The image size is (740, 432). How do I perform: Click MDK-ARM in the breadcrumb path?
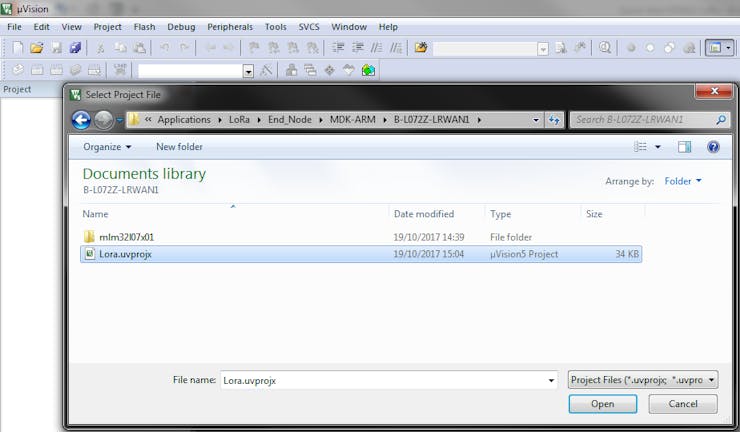pyautogui.click(x=353, y=119)
